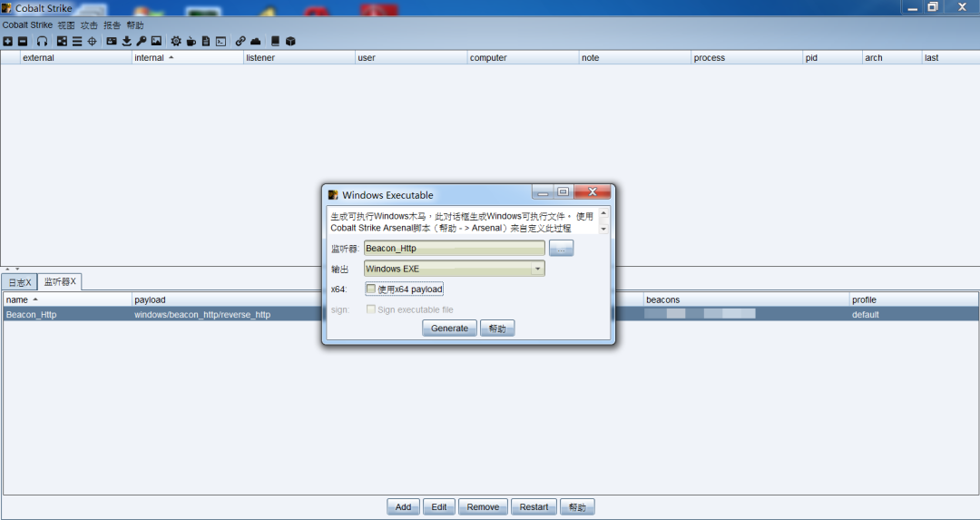The image size is (980, 520).
Task: Click the cloud manage web server icon
Action: click(x=256, y=41)
